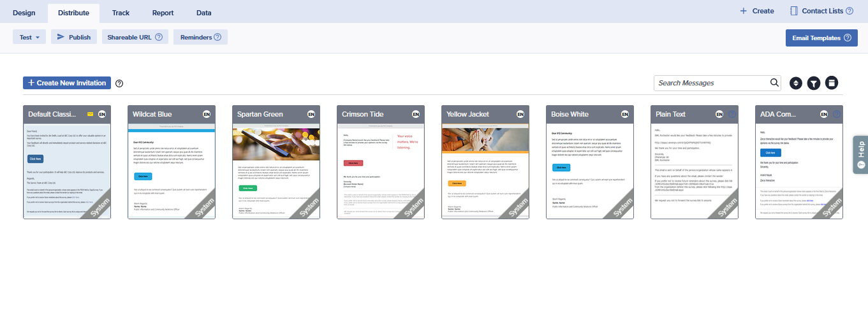The width and height of the screenshot is (868, 311).
Task: Click the Create New Invitation button
Action: [67, 83]
